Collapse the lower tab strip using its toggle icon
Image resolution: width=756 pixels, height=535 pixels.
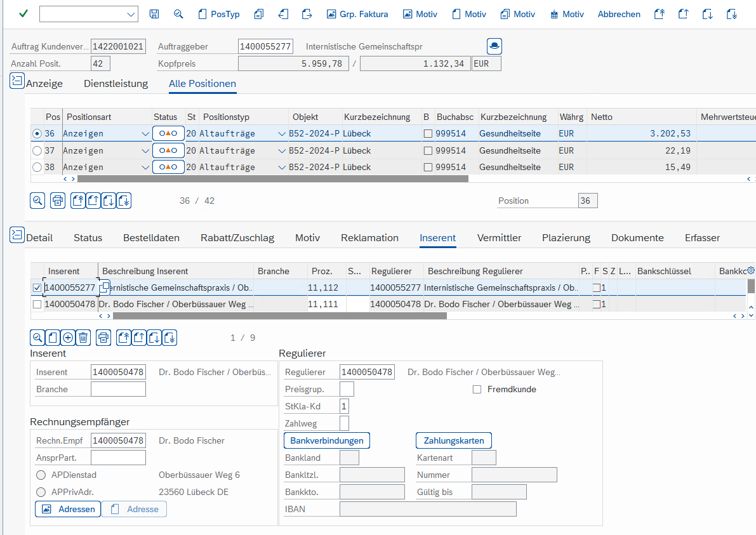pyautogui.click(x=17, y=235)
